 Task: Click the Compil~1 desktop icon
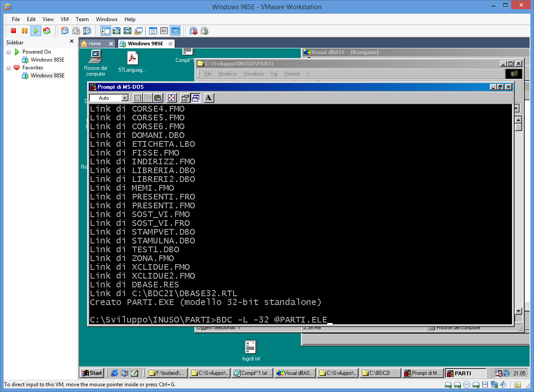coord(186,55)
